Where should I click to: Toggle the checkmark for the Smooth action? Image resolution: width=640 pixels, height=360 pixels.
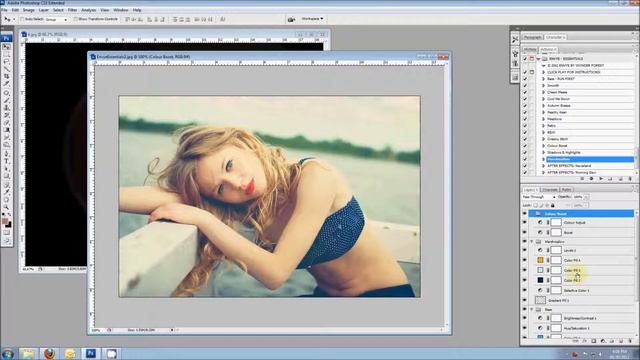[x=525, y=85]
